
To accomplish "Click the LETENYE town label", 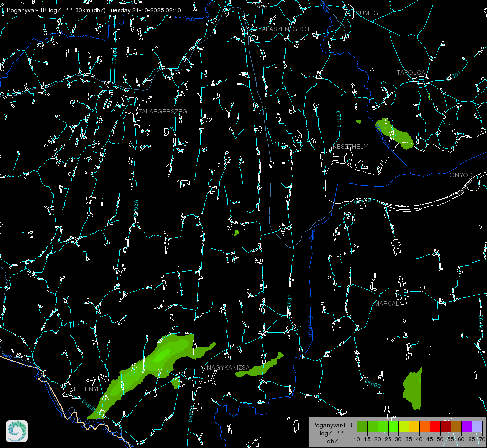I will (x=87, y=389).
